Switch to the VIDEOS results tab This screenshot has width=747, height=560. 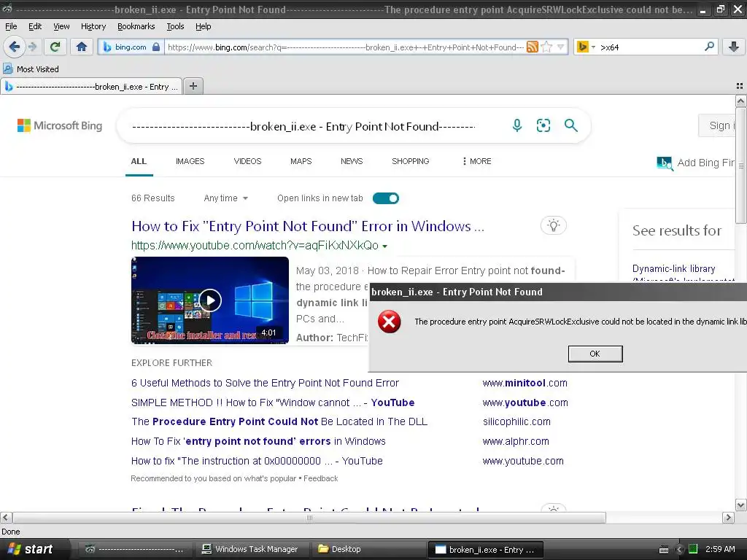tap(248, 161)
